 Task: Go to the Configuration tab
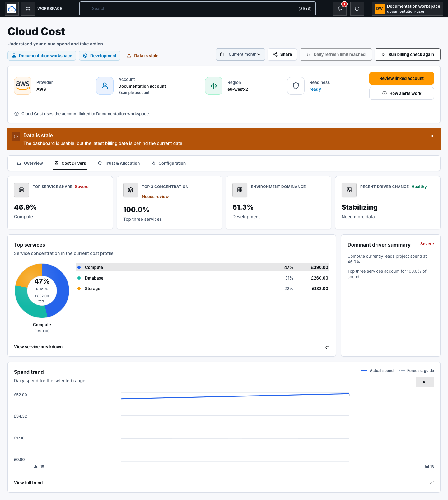pos(169,163)
